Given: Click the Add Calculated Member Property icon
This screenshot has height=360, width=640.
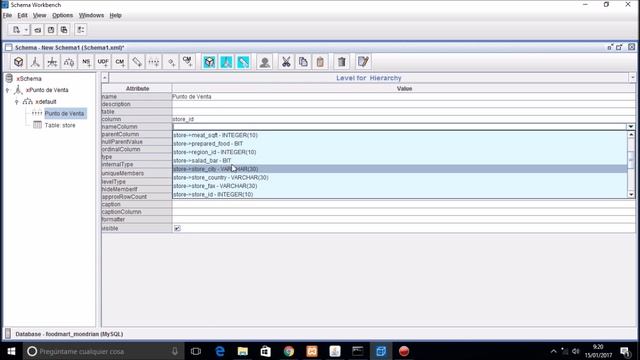Looking at the screenshot, I should (x=188, y=62).
